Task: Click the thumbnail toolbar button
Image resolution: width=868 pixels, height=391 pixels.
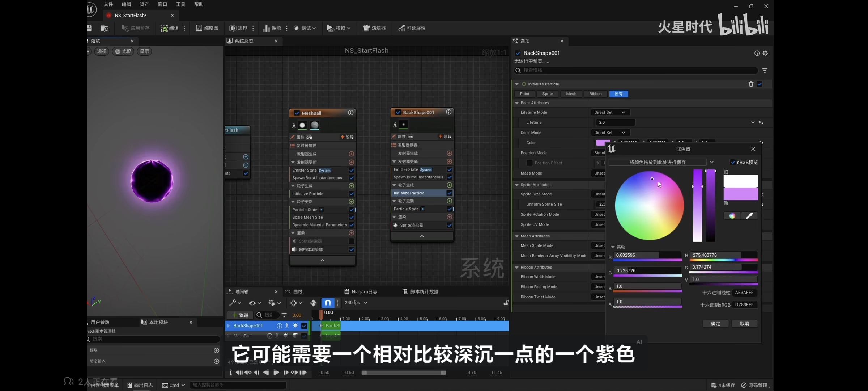Action: (207, 28)
